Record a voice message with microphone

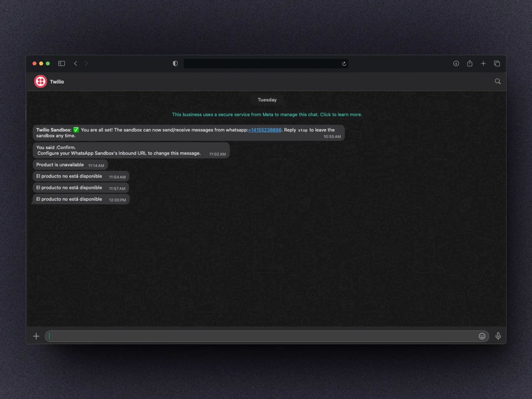[498, 336]
